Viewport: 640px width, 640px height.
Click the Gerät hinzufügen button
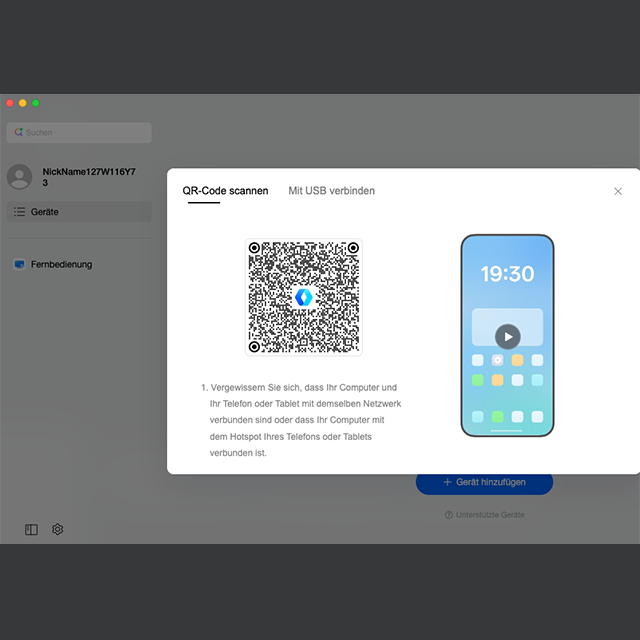point(484,482)
